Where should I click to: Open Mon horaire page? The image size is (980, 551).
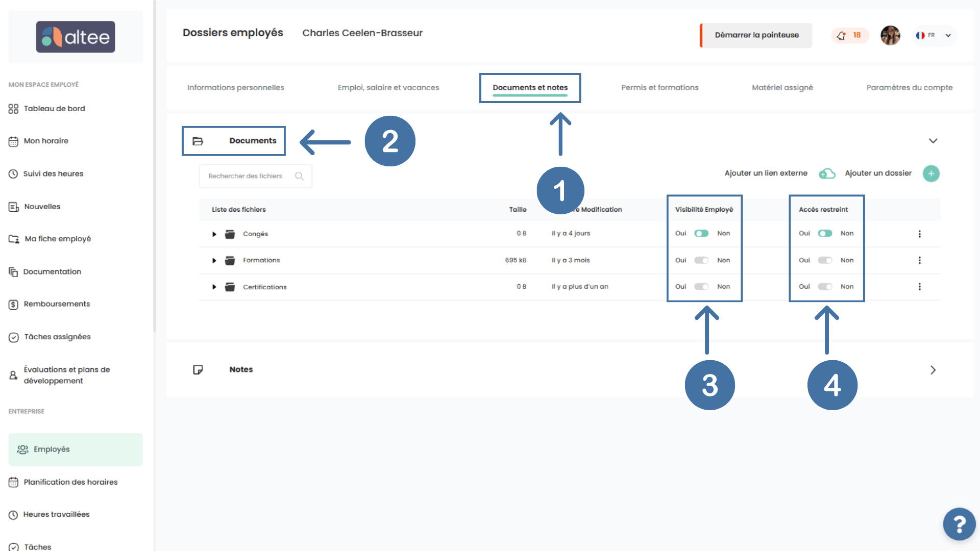point(46,141)
